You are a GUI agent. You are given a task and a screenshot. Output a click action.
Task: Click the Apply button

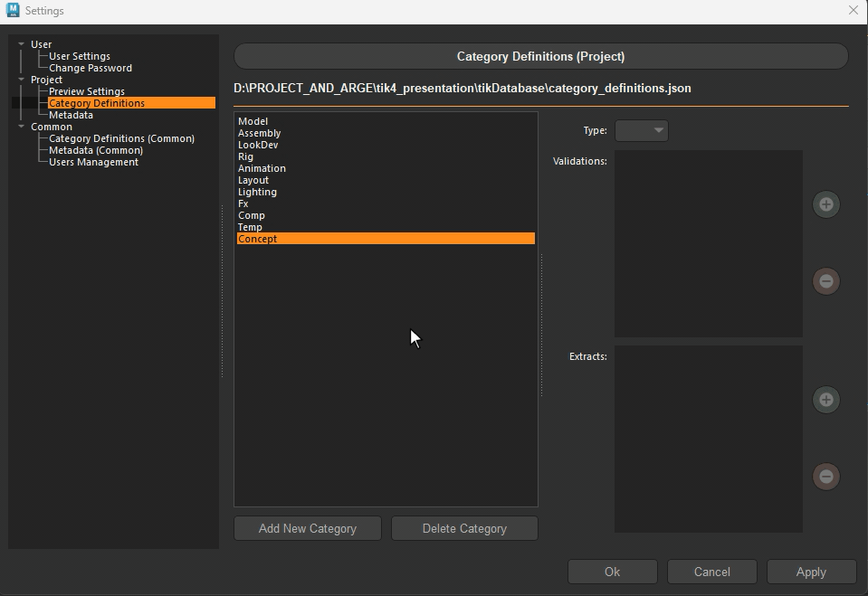tap(811, 572)
